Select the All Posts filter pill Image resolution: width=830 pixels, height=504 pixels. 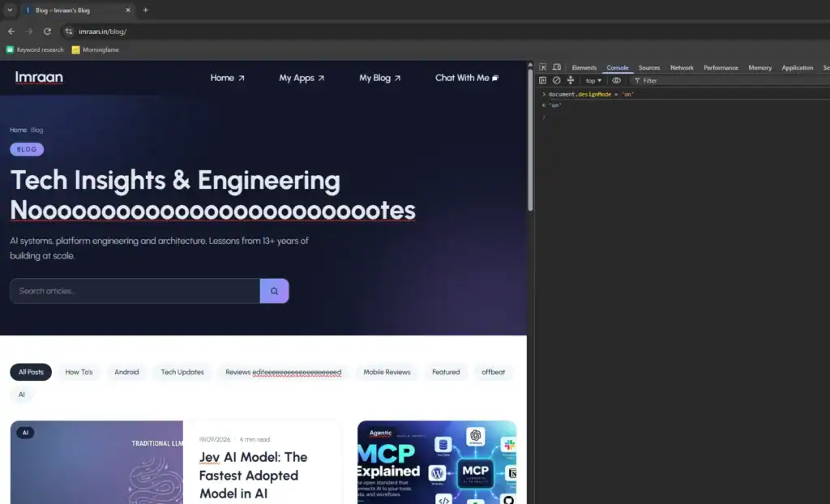click(31, 372)
